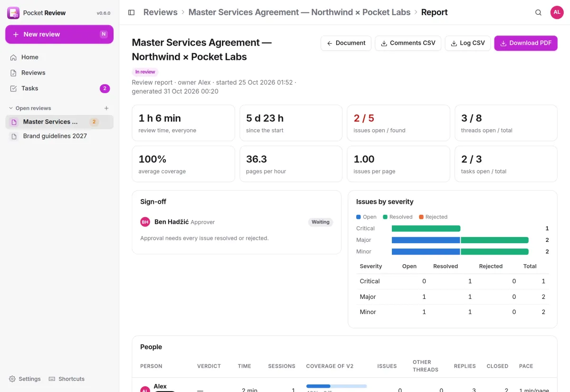
Task: Open Settings at the sidebar bottom
Action: point(25,379)
